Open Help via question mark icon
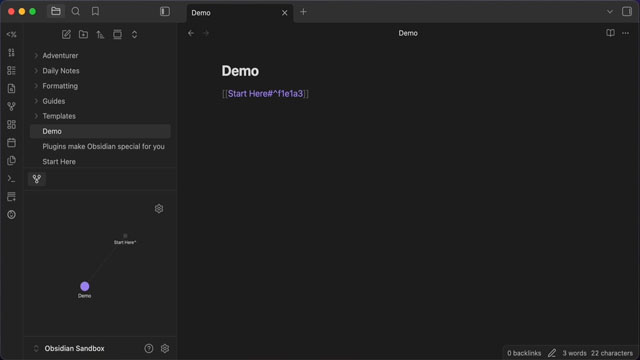 pos(149,349)
